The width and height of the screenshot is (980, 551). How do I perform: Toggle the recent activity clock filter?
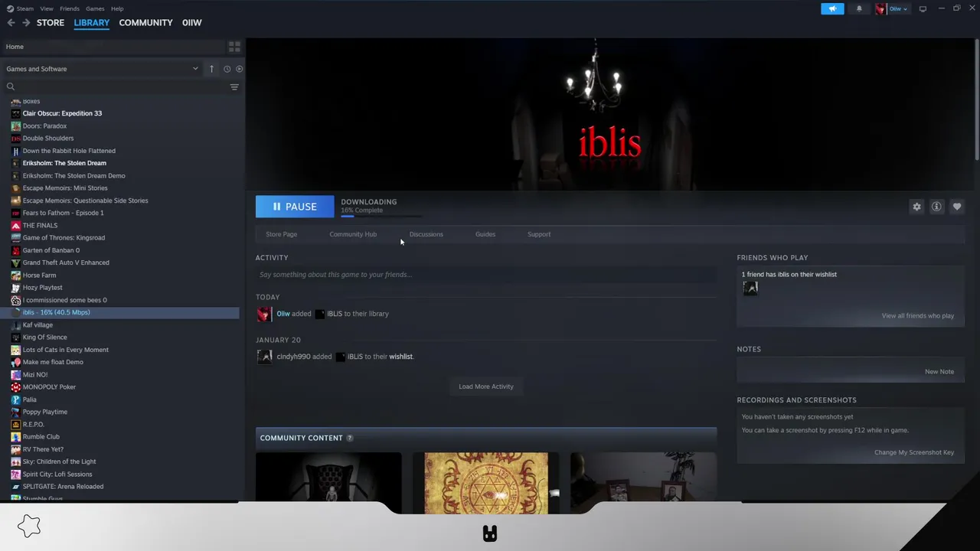[227, 69]
